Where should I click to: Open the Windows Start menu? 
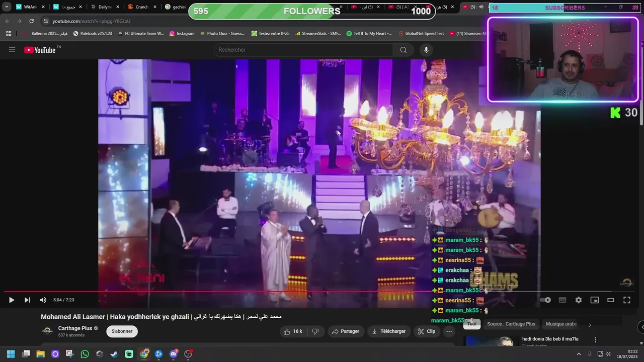(x=11, y=354)
